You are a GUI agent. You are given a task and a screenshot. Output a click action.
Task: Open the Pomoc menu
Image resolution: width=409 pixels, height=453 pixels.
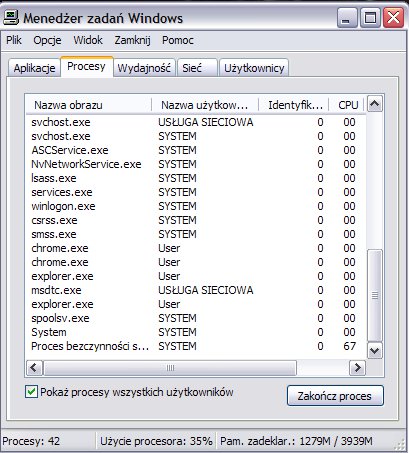click(178, 40)
